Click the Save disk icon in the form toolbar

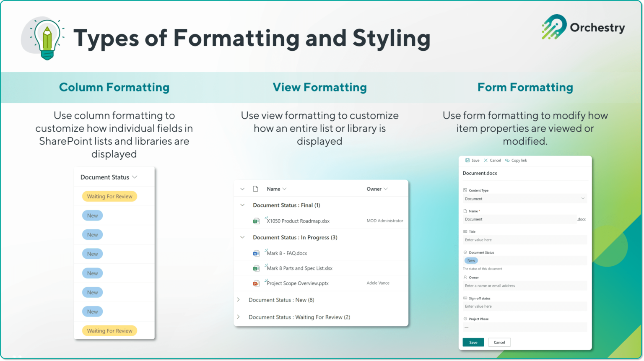pyautogui.click(x=467, y=160)
